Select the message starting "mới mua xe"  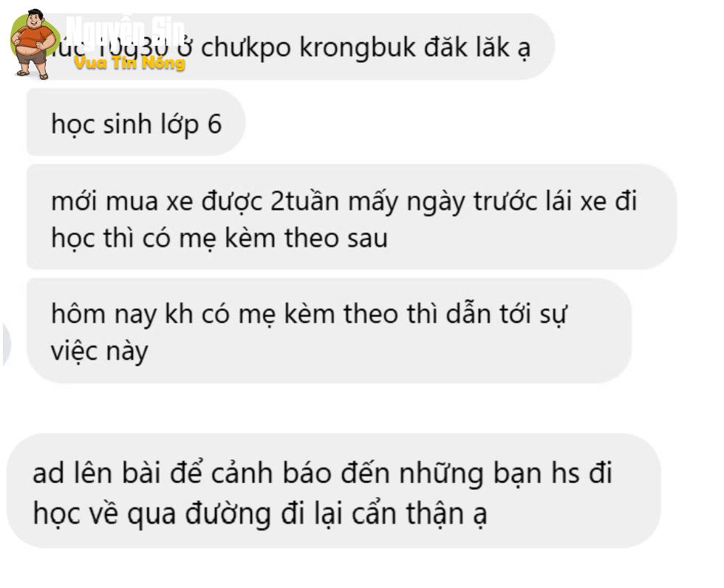pos(352,217)
